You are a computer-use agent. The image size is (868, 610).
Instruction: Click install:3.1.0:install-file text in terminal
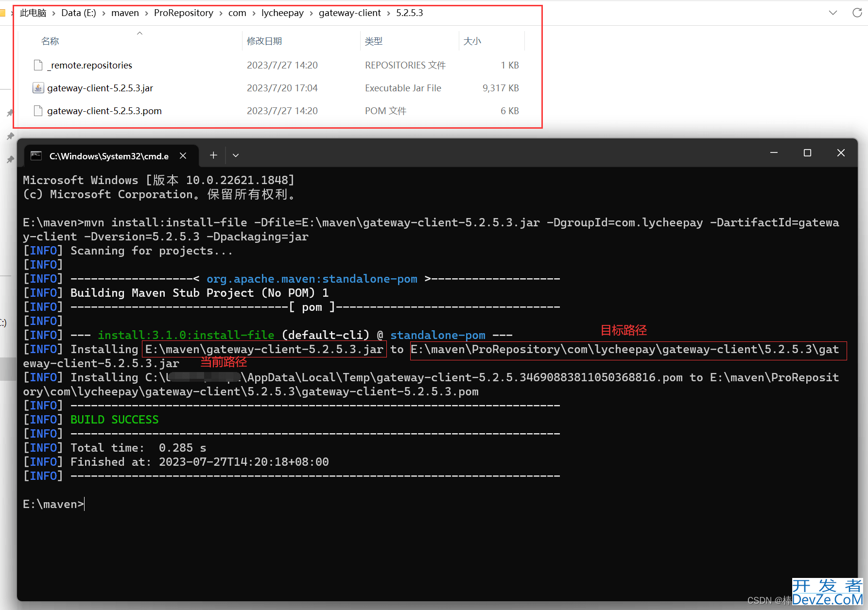[186, 335]
